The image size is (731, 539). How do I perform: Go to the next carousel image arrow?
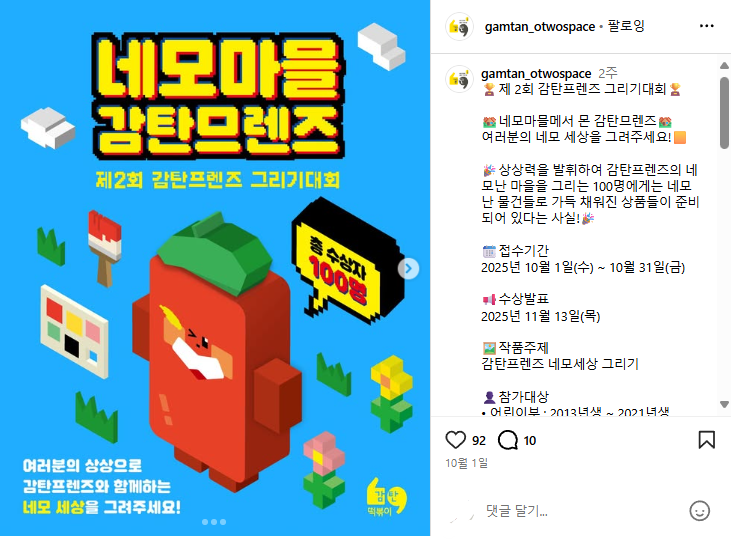click(408, 269)
